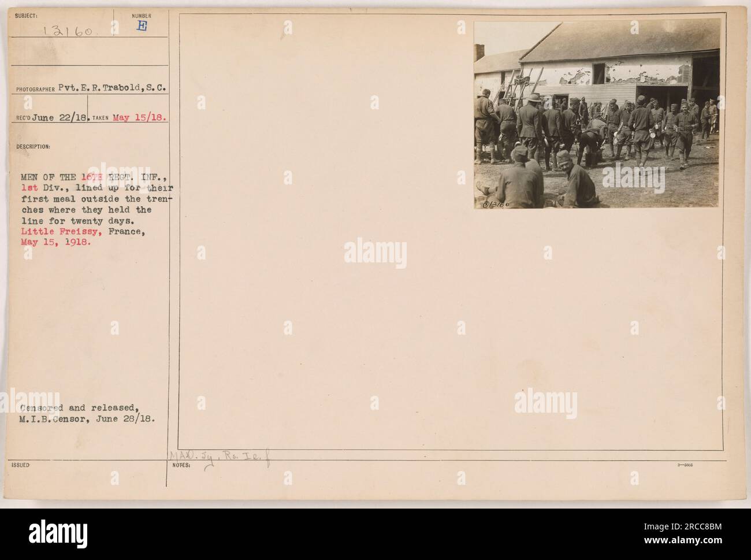Click the red taken date May 15/18
Image resolution: width=751 pixels, height=560 pixels.
(x=140, y=116)
